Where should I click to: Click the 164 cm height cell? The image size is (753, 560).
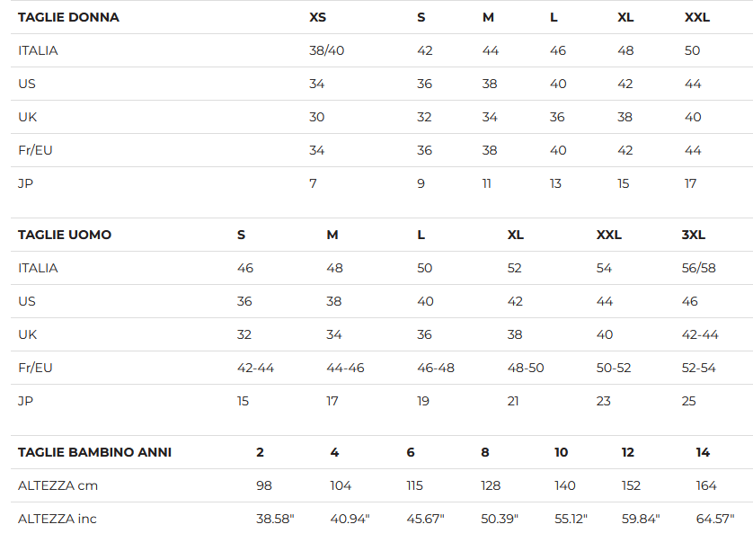point(706,485)
